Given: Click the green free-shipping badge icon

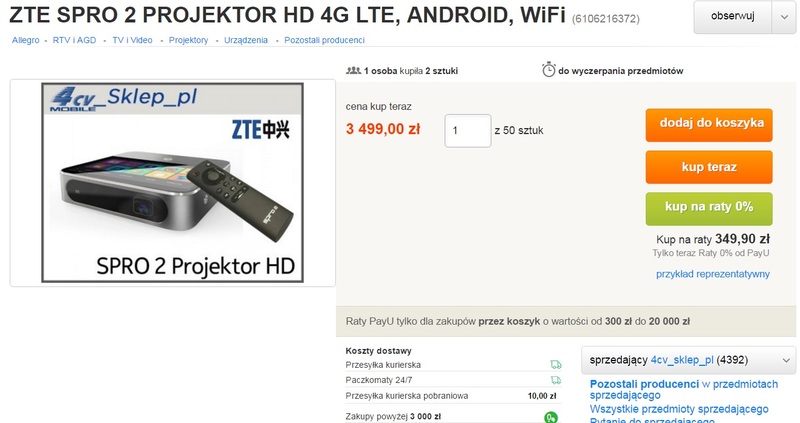Looking at the screenshot, I should (x=551, y=417).
